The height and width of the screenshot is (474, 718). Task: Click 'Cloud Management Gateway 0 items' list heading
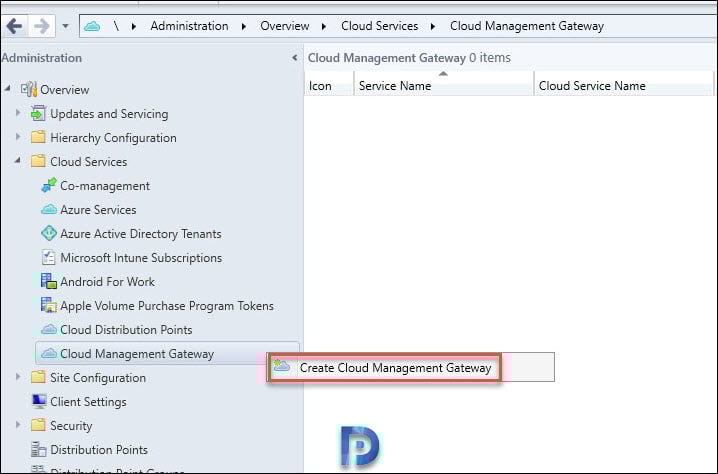pyautogui.click(x=409, y=58)
